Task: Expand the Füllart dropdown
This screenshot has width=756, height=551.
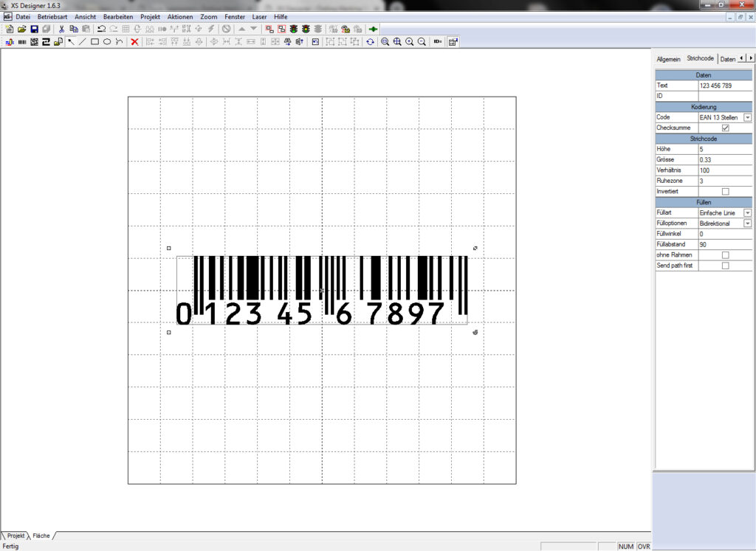Action: [747, 212]
